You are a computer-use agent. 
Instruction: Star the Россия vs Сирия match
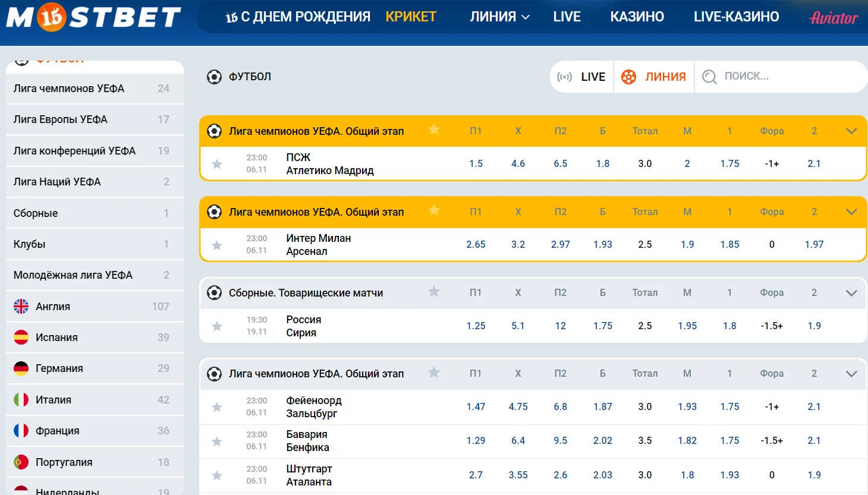pos(217,326)
